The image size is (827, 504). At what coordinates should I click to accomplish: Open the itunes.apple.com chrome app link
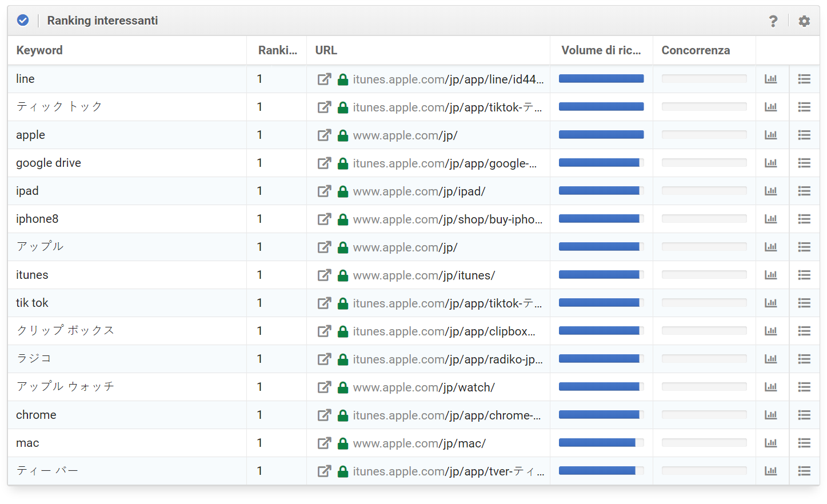click(447, 415)
